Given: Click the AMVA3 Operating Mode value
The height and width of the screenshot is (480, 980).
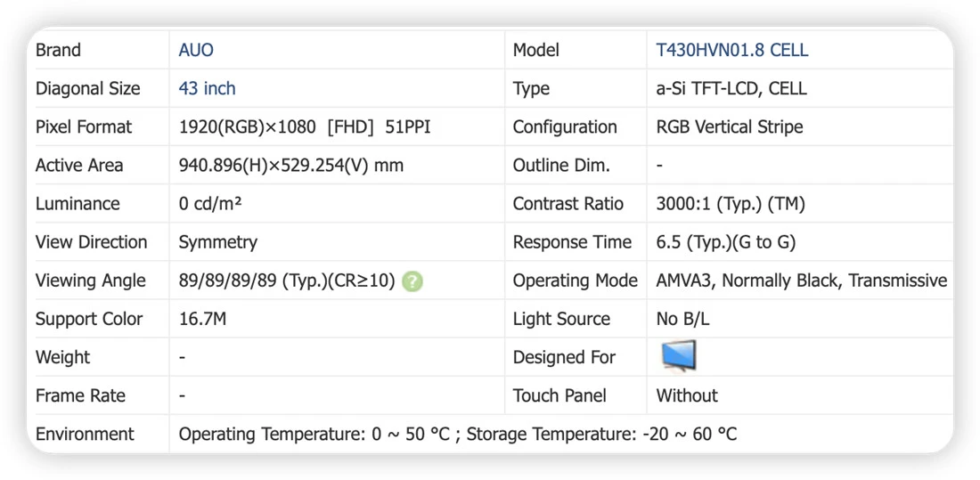Looking at the screenshot, I should tap(801, 281).
